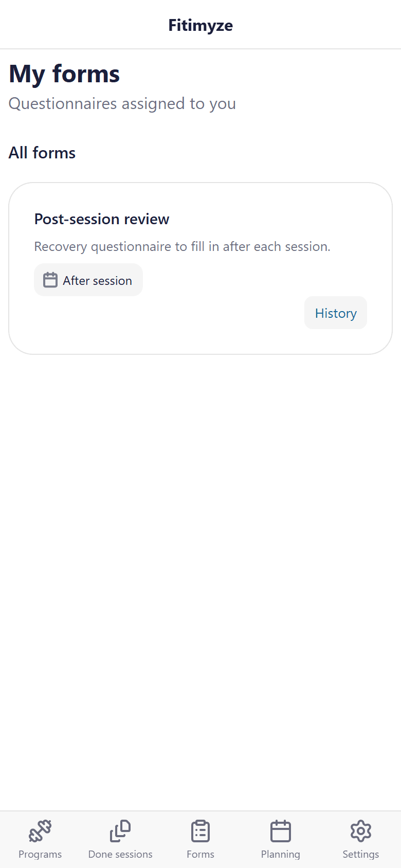Viewport: 401px width, 868px height.
Task: Open History for Post-session review
Action: pyautogui.click(x=335, y=313)
